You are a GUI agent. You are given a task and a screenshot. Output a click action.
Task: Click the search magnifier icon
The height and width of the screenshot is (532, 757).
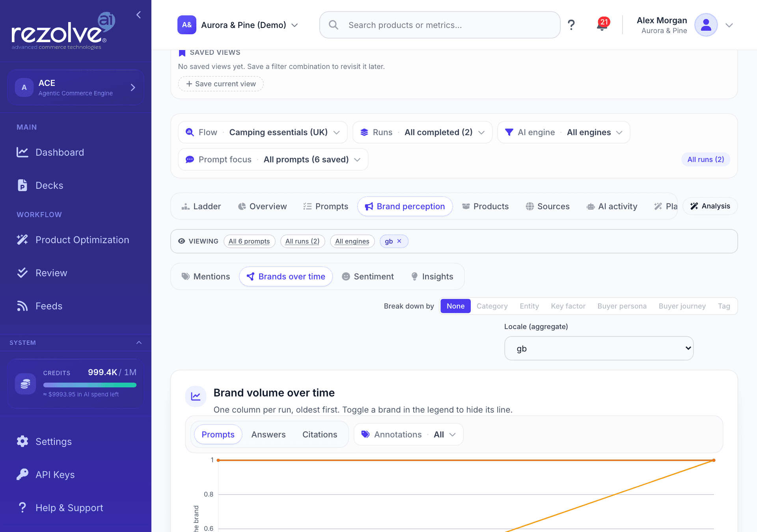(x=334, y=25)
